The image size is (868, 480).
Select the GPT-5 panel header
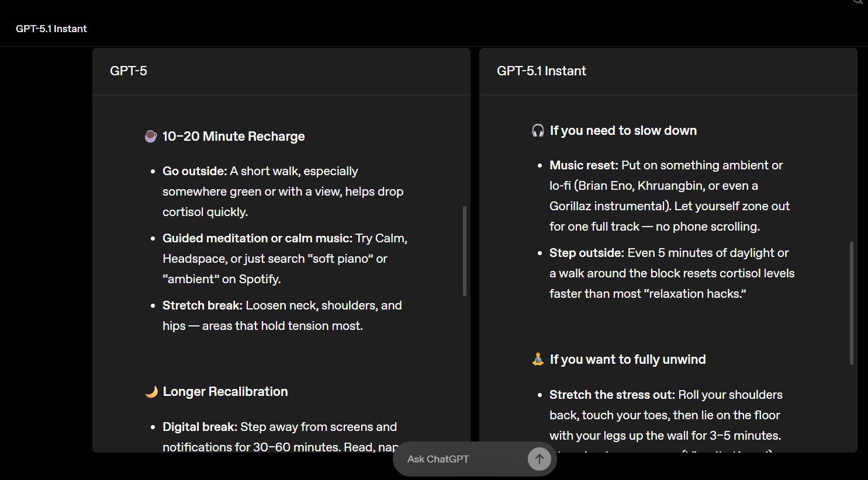129,71
